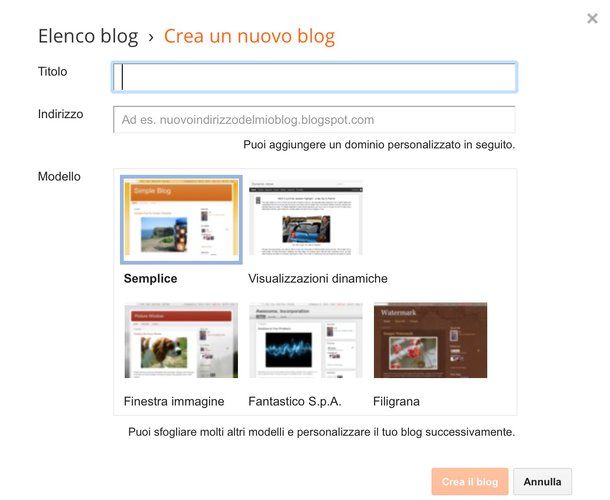Viewport: 610px width, 500px height.
Task: Select the Semplice template thumbnail
Action: 181,219
